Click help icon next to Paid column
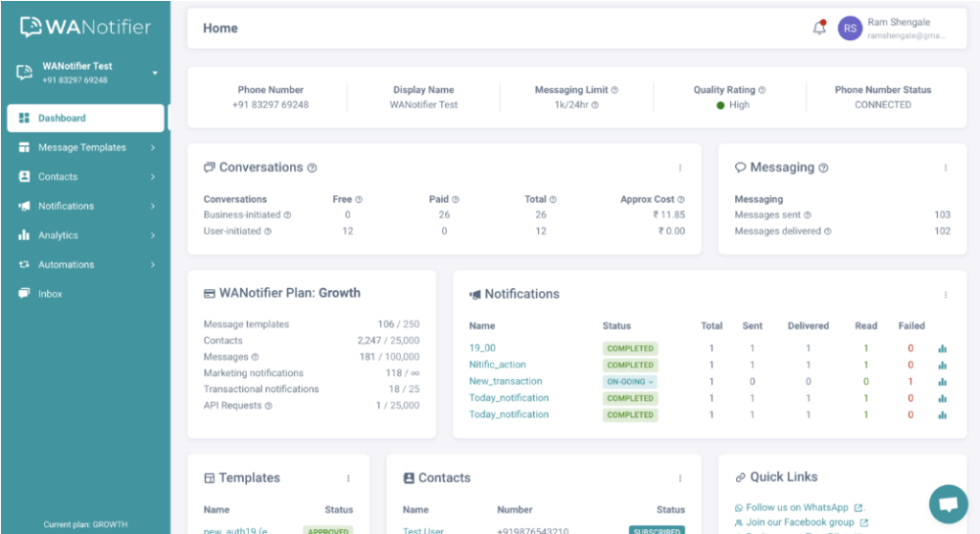980x534 pixels. 455,199
